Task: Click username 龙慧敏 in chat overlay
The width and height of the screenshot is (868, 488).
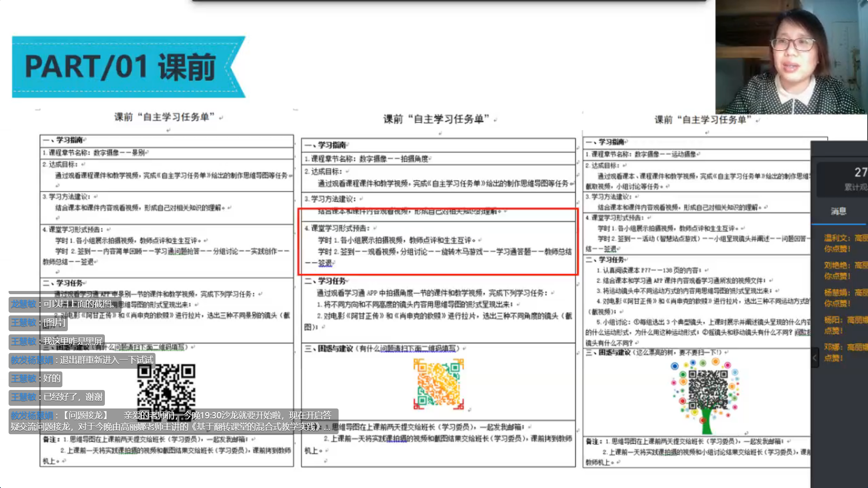Action: point(24,304)
